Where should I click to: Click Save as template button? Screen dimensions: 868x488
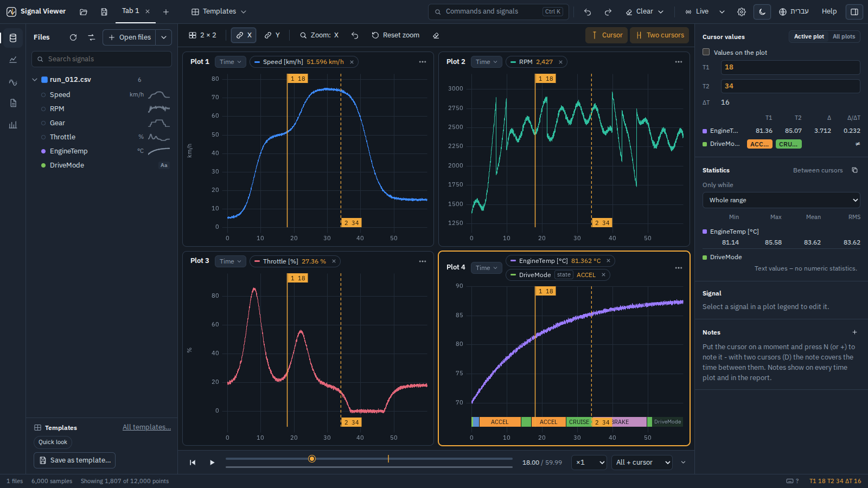74,460
